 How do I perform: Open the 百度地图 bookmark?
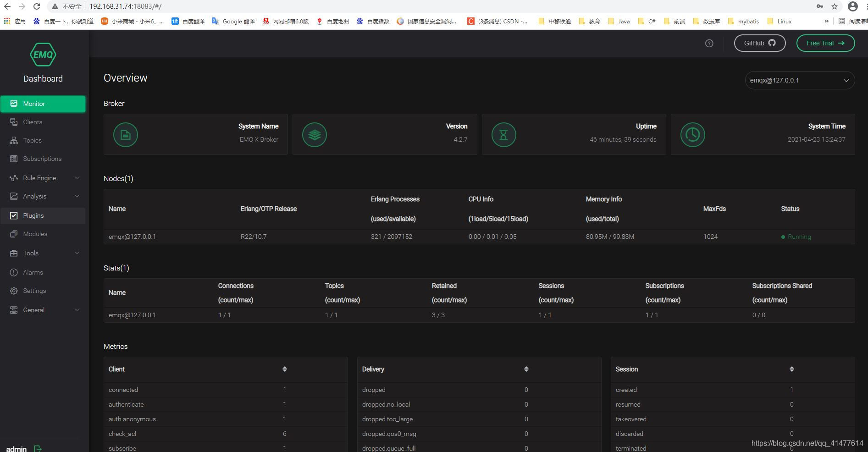(x=333, y=21)
